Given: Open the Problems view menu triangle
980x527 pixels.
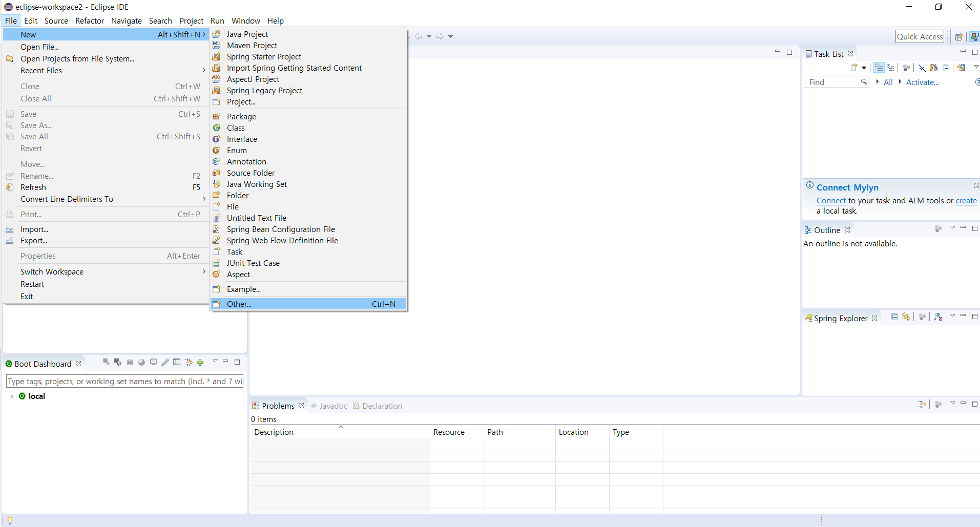Looking at the screenshot, I should (953, 403).
